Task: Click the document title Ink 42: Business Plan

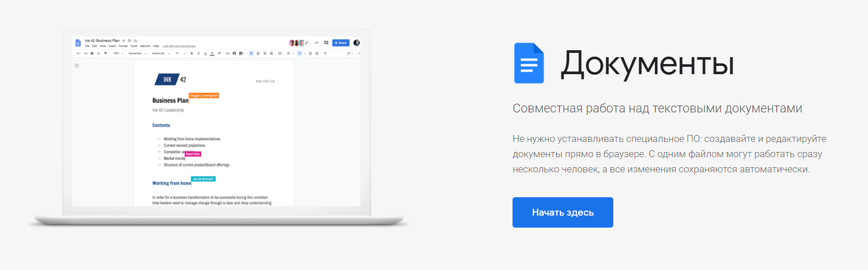Action: (x=102, y=41)
